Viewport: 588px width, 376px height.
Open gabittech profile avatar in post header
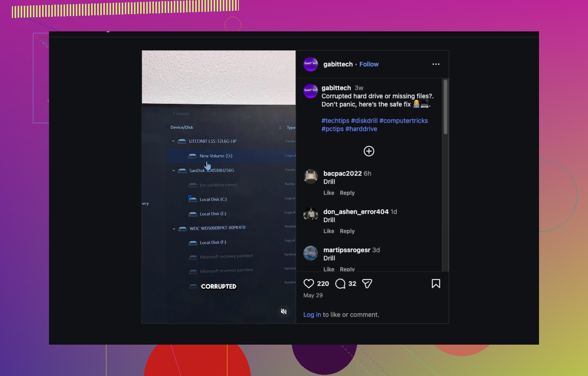click(310, 64)
